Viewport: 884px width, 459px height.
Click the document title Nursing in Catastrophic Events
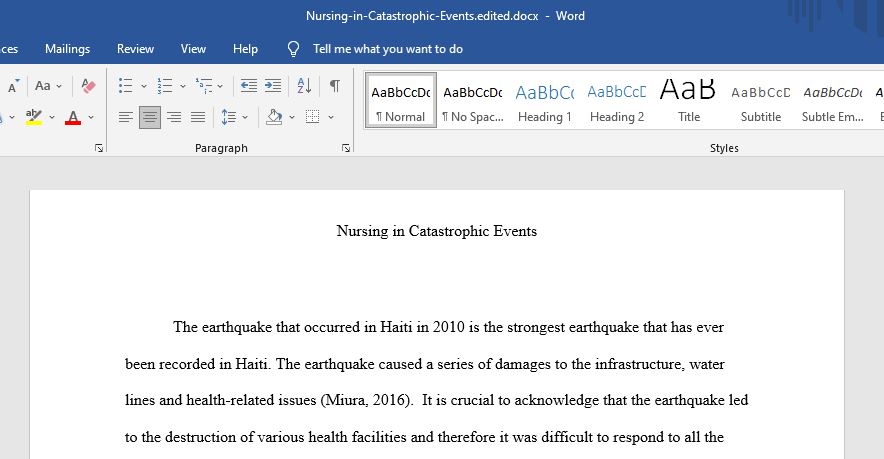(x=437, y=231)
